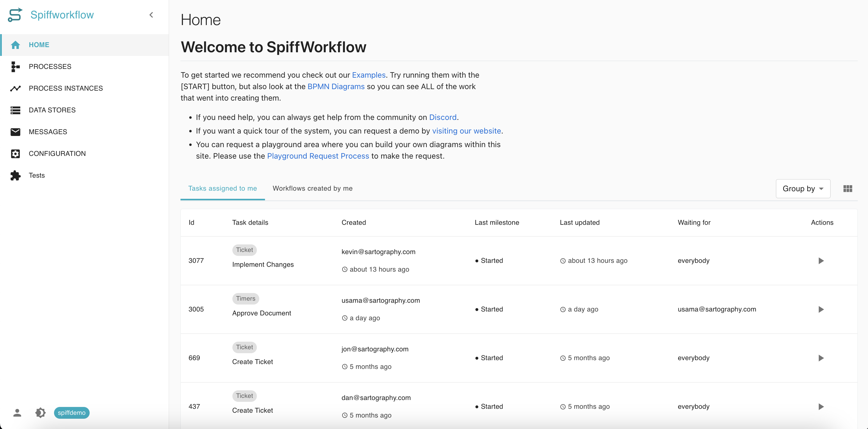Select HOME menu item label
The image size is (868, 429).
coord(39,45)
